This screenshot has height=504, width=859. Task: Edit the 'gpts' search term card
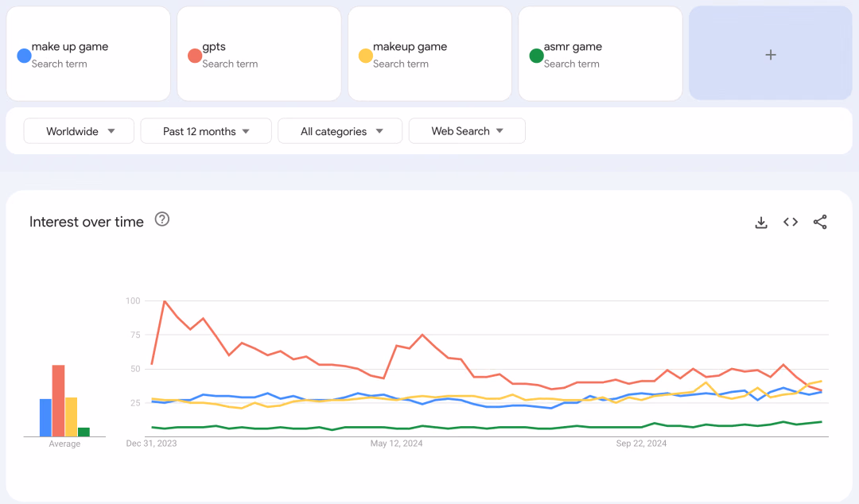tap(259, 54)
